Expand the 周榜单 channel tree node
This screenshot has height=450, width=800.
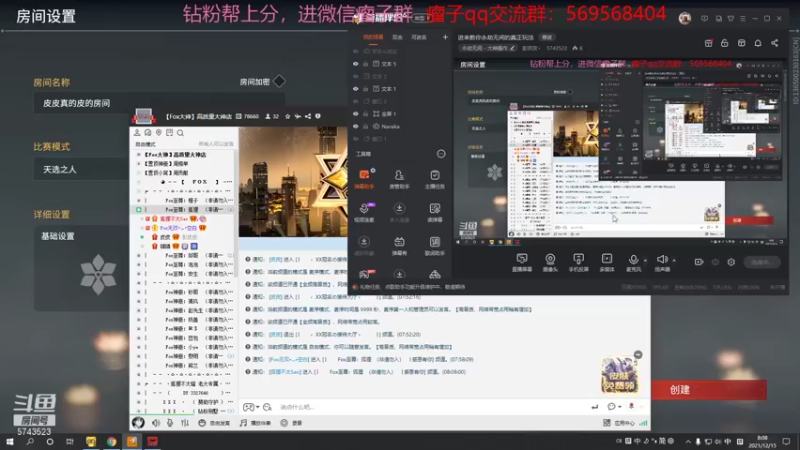(x=139, y=164)
